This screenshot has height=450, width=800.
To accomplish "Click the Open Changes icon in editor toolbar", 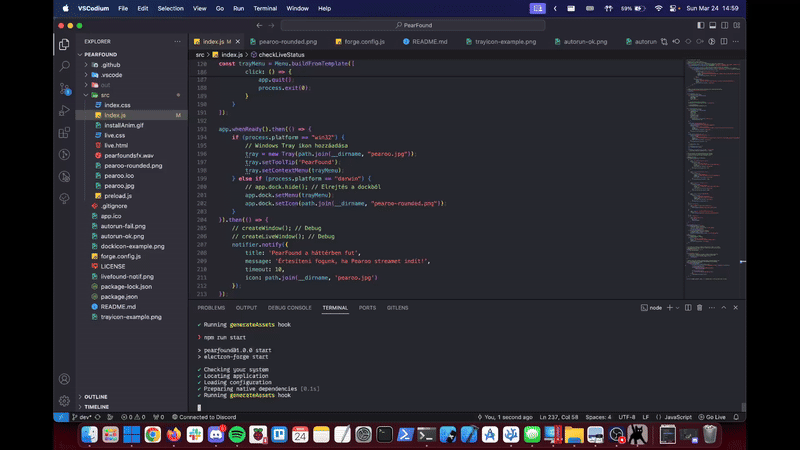I will 664,42.
